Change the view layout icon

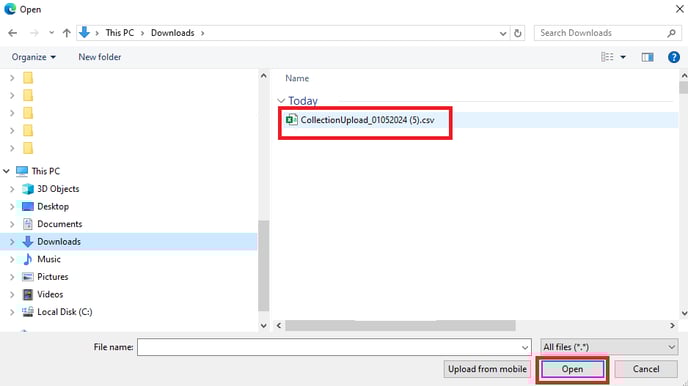[x=607, y=57]
